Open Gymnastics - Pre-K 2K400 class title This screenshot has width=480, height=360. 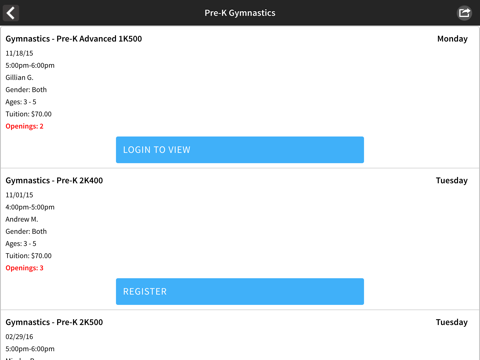pyautogui.click(x=54, y=180)
